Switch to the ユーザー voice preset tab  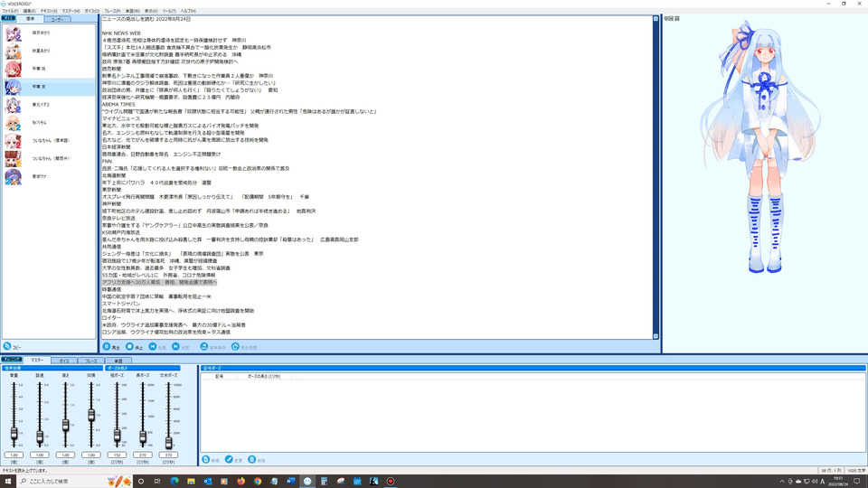(x=57, y=19)
